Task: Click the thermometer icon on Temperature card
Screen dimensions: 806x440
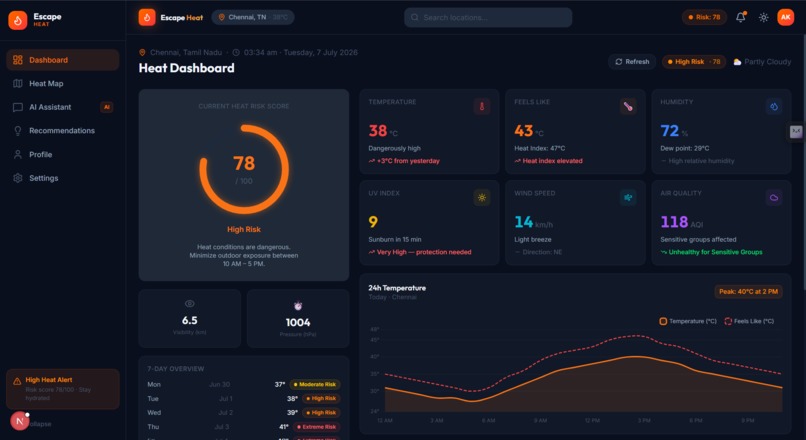Action: point(482,106)
